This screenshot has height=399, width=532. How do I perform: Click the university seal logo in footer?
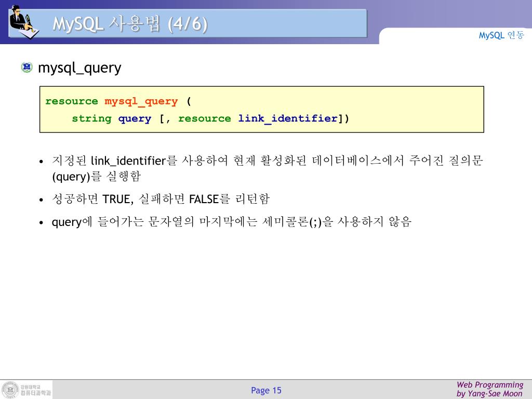point(9,390)
